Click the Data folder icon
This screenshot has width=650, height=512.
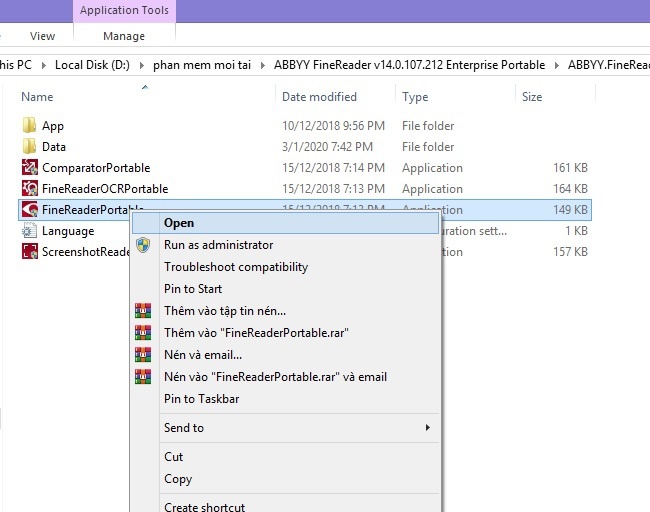[29, 146]
